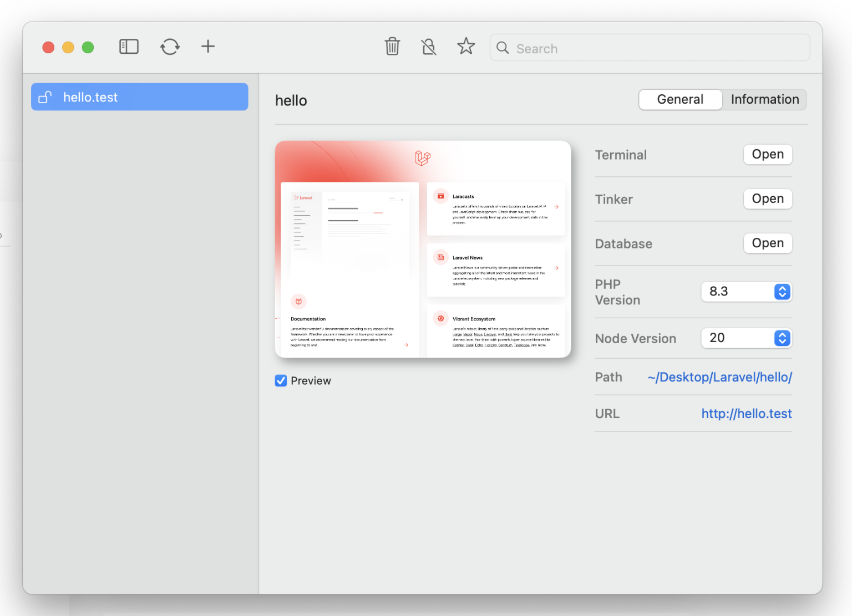852x616 pixels.
Task: Open Tinker for the site
Action: [767, 199]
